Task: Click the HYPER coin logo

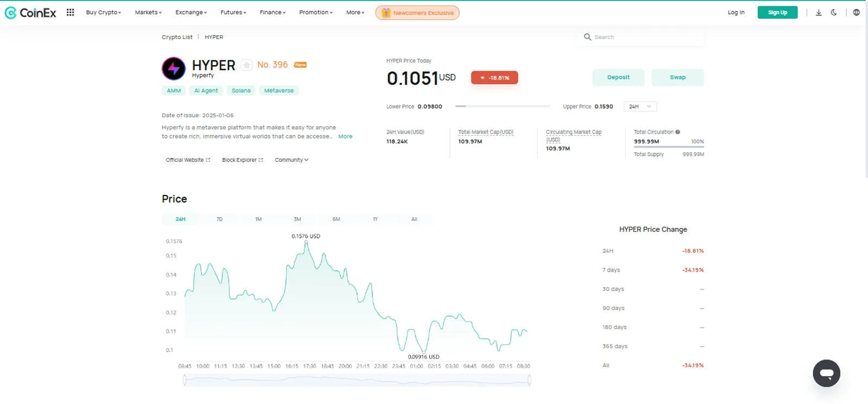Action: click(174, 68)
